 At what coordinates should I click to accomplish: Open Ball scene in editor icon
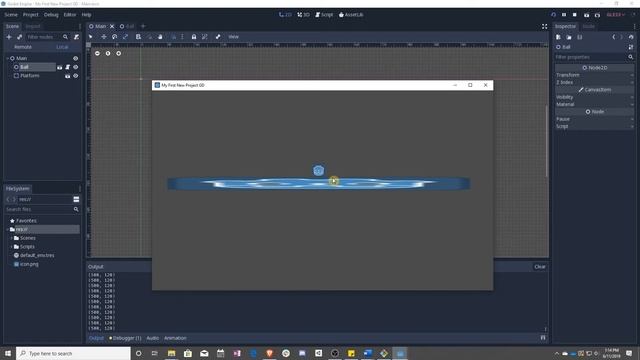coord(60,67)
